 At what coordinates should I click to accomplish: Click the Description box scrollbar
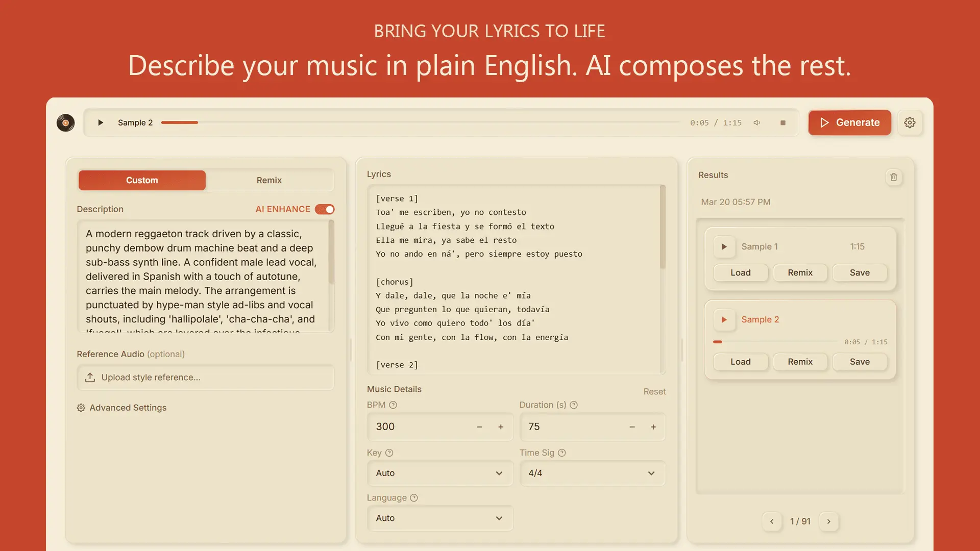tap(331, 253)
